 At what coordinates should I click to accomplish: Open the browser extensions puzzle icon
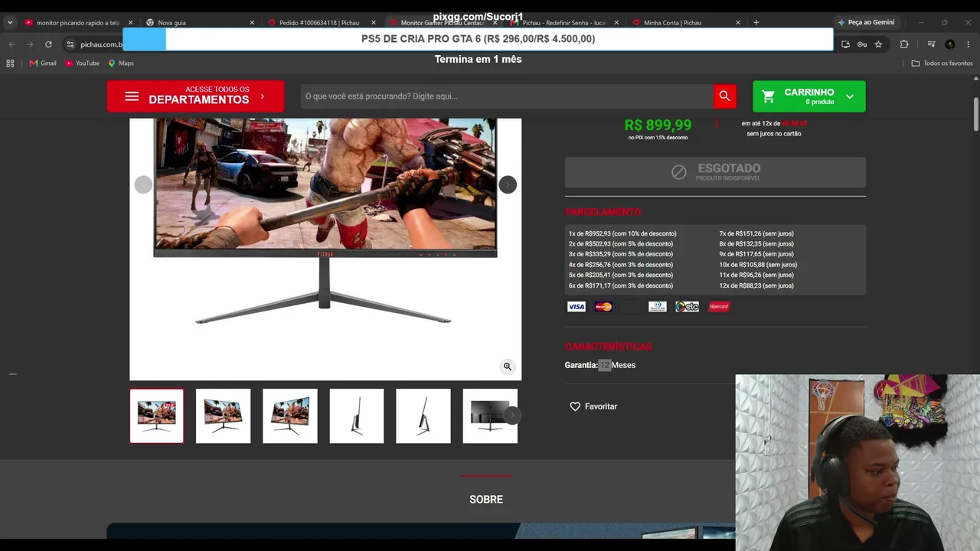pyautogui.click(x=904, y=44)
